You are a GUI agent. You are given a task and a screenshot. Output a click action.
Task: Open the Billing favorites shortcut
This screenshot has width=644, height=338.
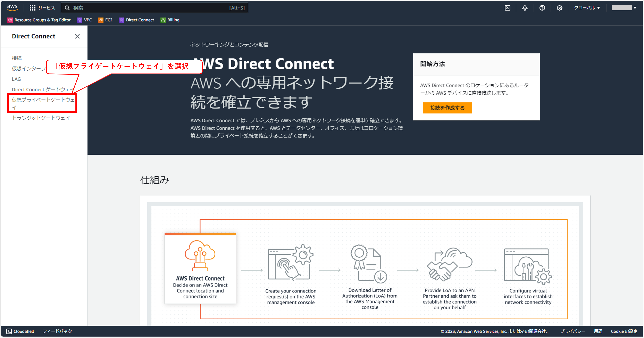(x=170, y=20)
